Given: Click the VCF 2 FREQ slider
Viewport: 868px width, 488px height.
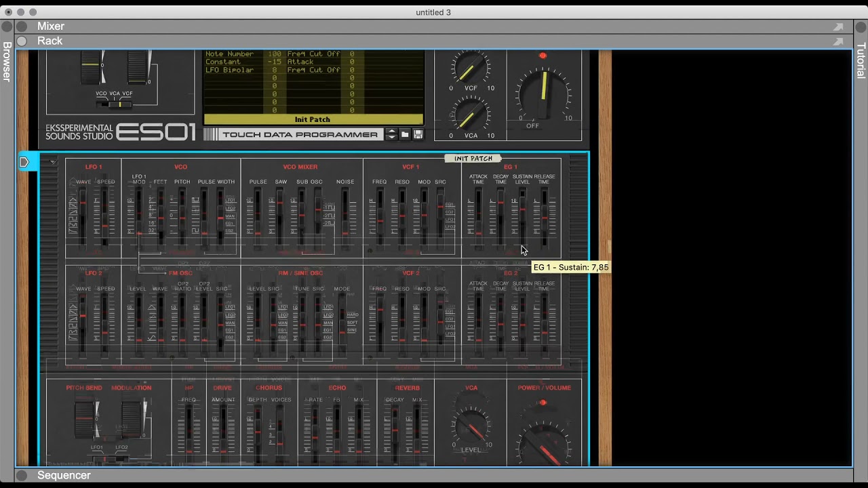Looking at the screenshot, I should [x=380, y=324].
